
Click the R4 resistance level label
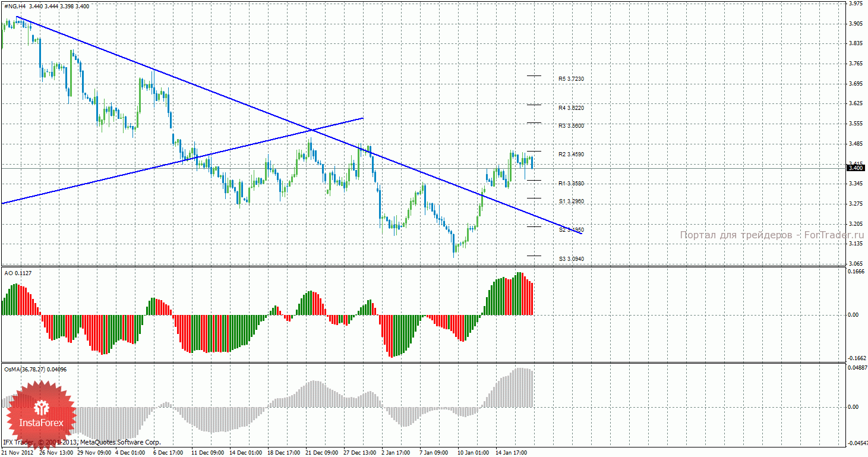(x=571, y=108)
